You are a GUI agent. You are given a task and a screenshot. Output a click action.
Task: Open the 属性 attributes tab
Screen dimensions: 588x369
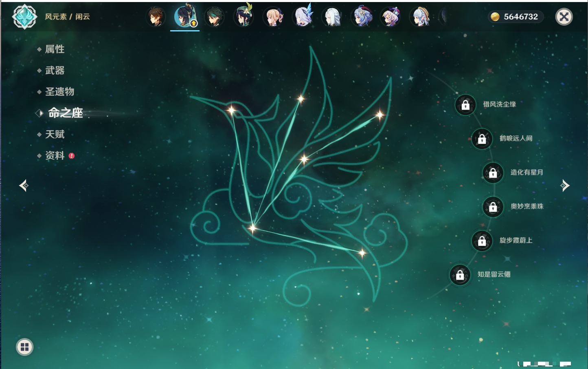click(55, 49)
